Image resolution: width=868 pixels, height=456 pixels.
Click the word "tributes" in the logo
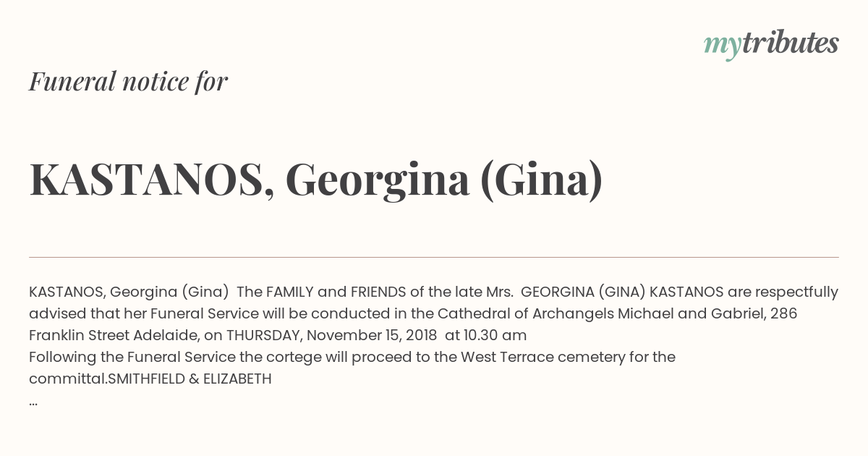791,43
